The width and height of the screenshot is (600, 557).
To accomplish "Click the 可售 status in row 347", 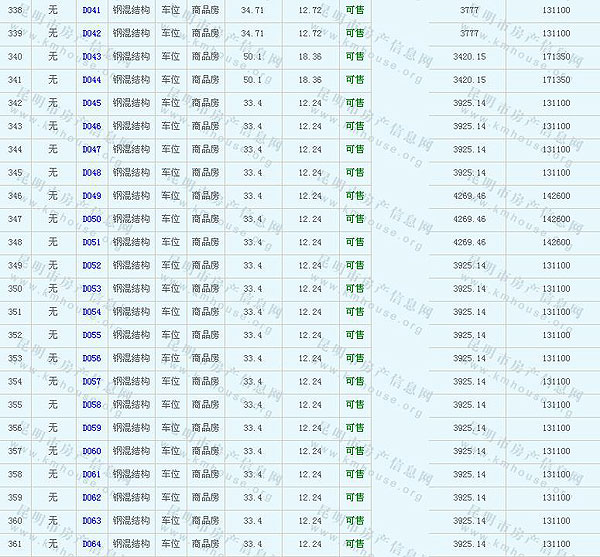I will click(354, 219).
